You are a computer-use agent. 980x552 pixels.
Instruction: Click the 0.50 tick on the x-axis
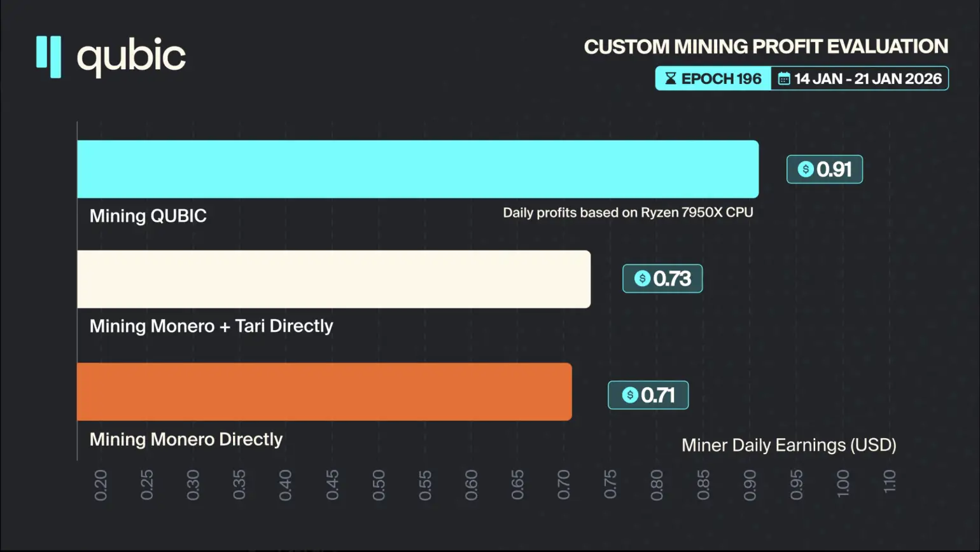point(379,485)
